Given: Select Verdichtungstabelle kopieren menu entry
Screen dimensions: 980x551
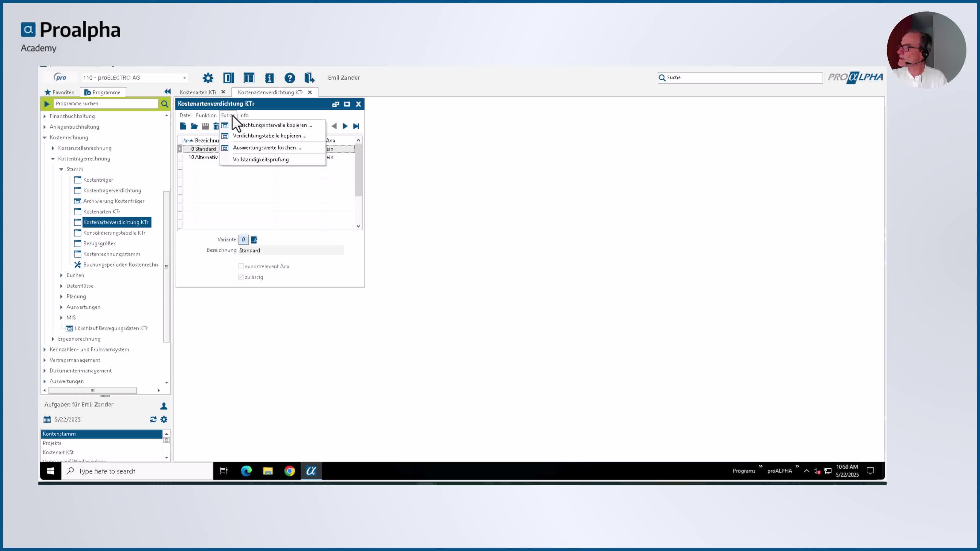Looking at the screenshot, I should (x=272, y=136).
